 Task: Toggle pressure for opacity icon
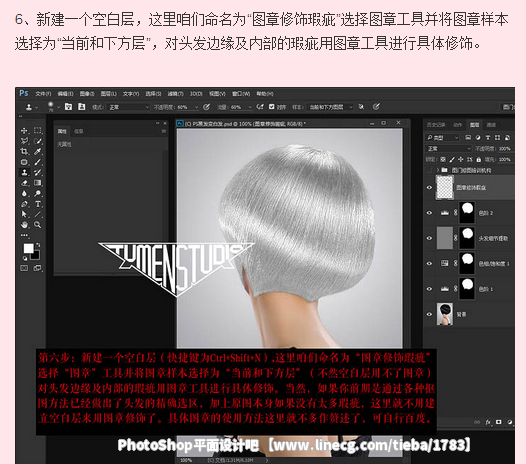(x=207, y=107)
